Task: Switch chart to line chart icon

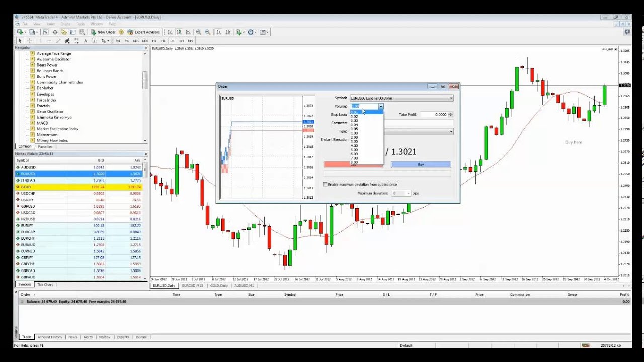Action: [x=188, y=32]
